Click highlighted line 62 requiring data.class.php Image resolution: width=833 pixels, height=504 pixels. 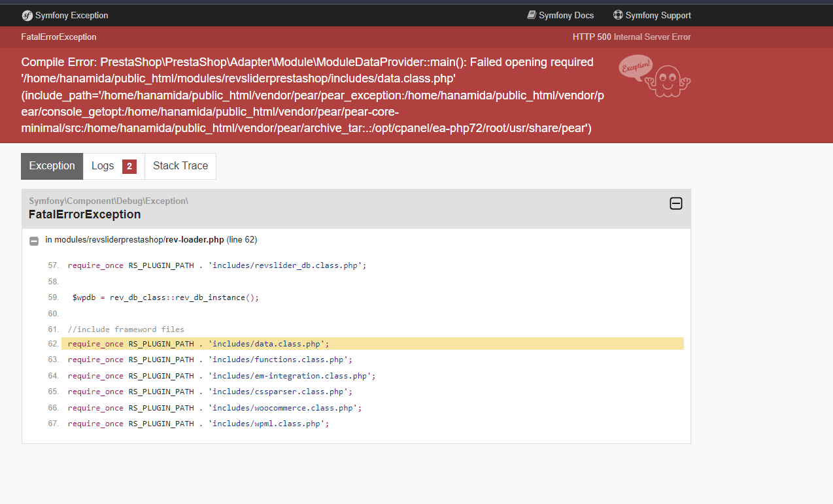pos(373,344)
